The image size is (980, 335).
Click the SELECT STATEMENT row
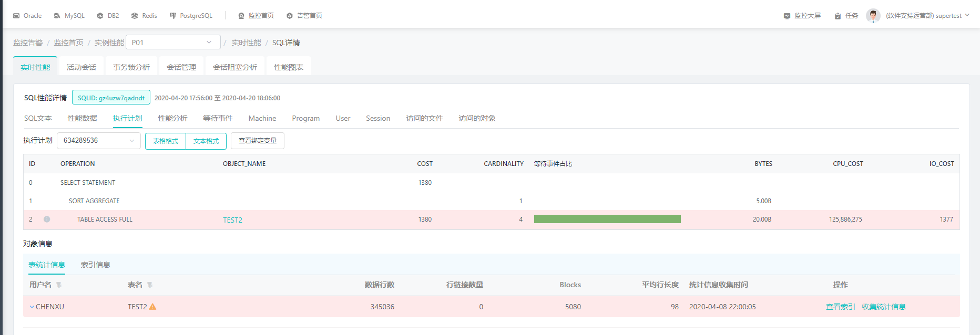coord(491,182)
